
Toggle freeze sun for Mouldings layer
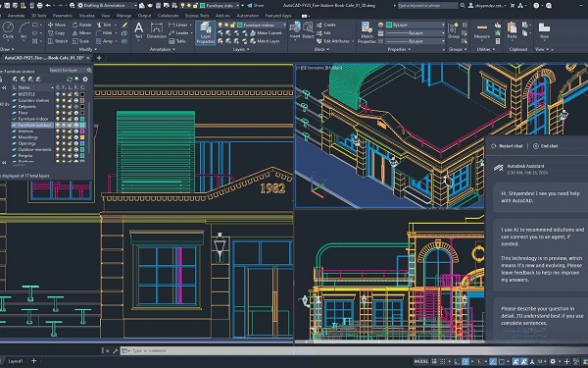[64, 137]
